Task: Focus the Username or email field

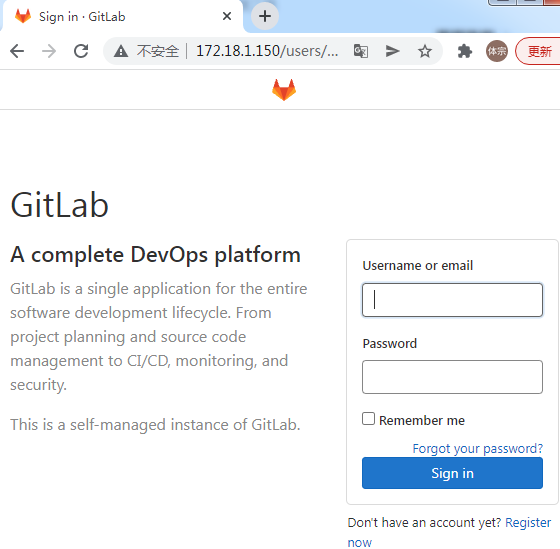Action: [452, 300]
